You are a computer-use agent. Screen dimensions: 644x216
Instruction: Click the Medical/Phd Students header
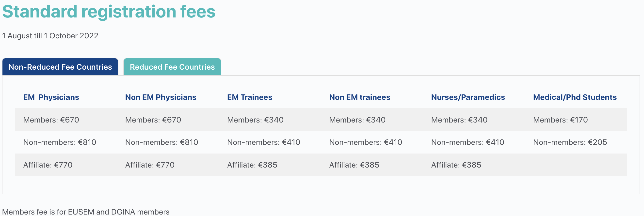[575, 97]
